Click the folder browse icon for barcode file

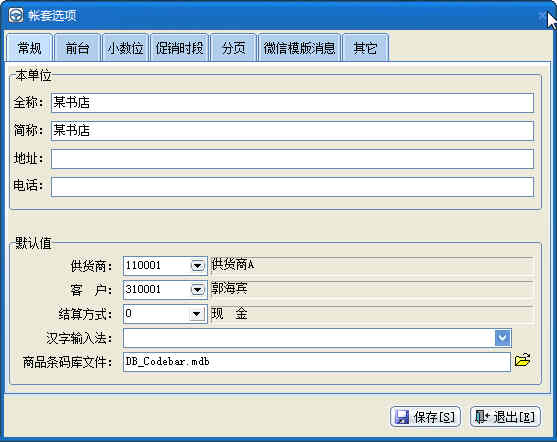pos(523,360)
